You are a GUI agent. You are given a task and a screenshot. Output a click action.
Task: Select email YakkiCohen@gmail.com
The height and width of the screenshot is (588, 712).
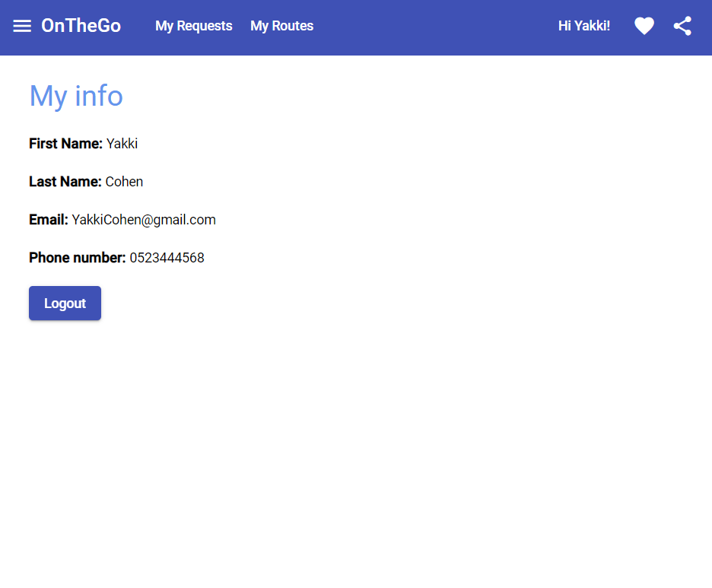(x=144, y=220)
